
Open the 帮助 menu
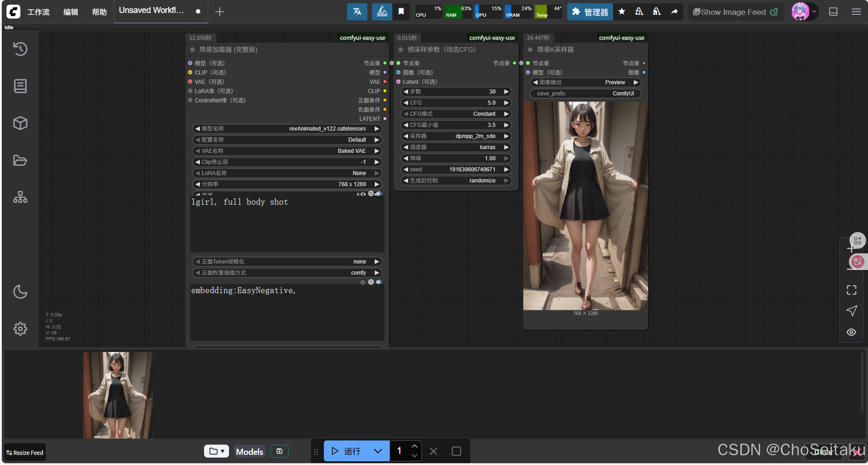[x=99, y=12]
